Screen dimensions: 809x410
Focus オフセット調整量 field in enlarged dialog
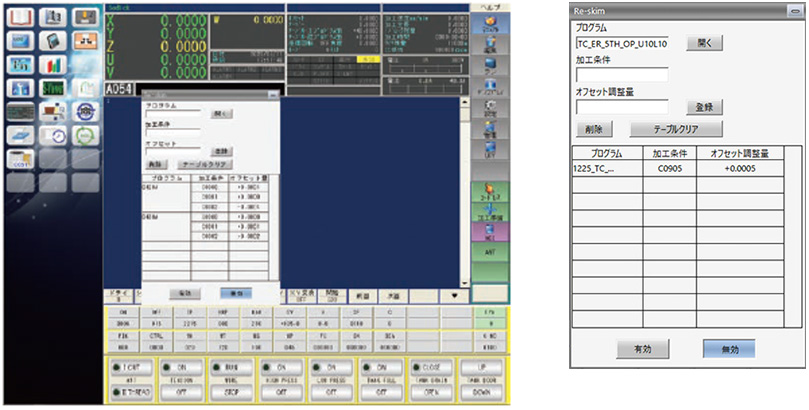coord(622,107)
